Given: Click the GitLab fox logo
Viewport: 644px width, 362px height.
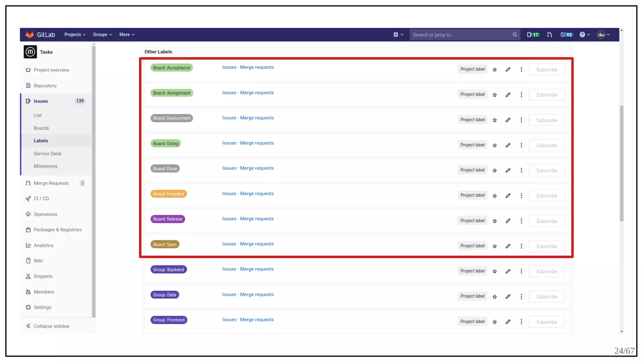Looking at the screenshot, I should (x=30, y=35).
